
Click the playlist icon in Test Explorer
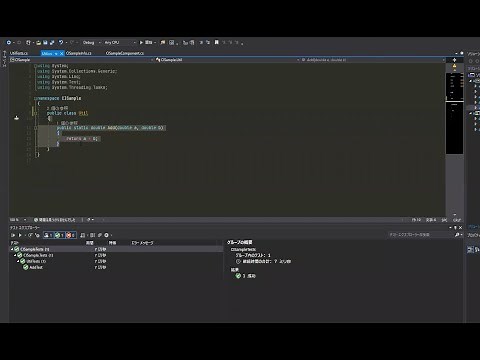coord(83,235)
